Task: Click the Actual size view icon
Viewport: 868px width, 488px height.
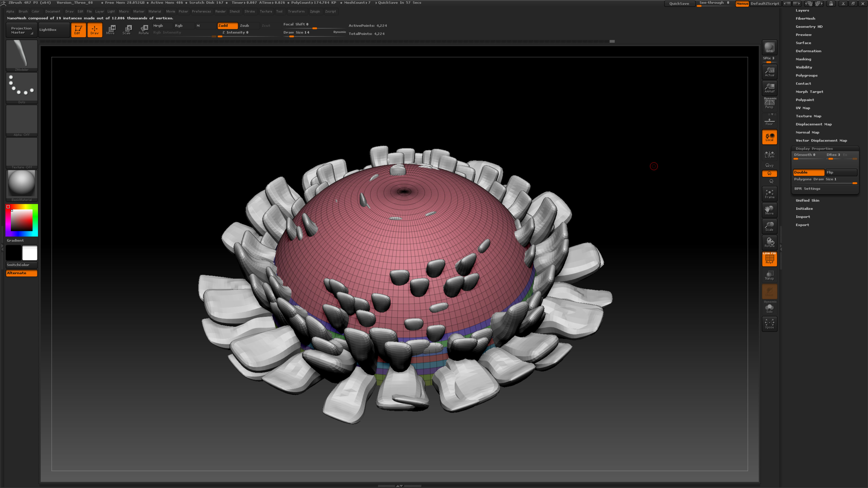Action: coord(769,72)
